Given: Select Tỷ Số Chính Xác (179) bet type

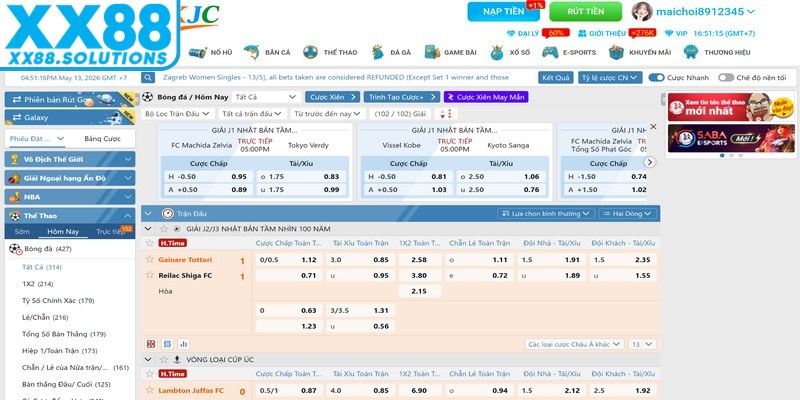Looking at the screenshot, I should (58, 301).
